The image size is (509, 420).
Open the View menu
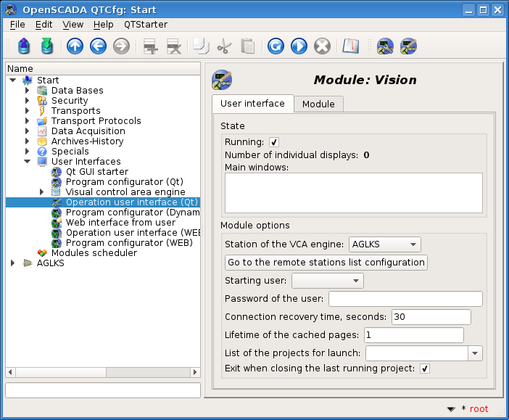pyautogui.click(x=73, y=25)
